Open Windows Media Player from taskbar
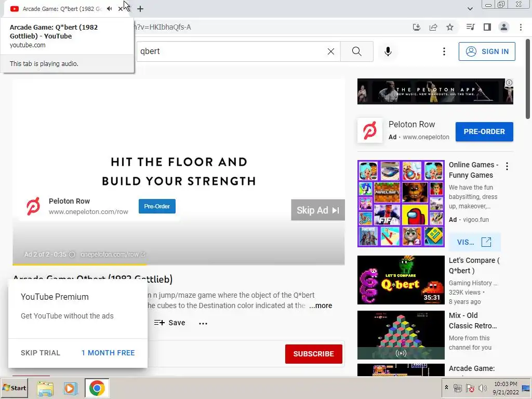Image resolution: width=532 pixels, height=399 pixels. click(x=71, y=388)
